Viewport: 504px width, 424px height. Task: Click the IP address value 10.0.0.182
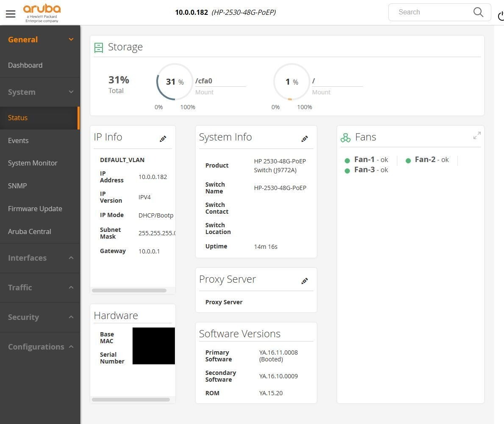pos(152,177)
